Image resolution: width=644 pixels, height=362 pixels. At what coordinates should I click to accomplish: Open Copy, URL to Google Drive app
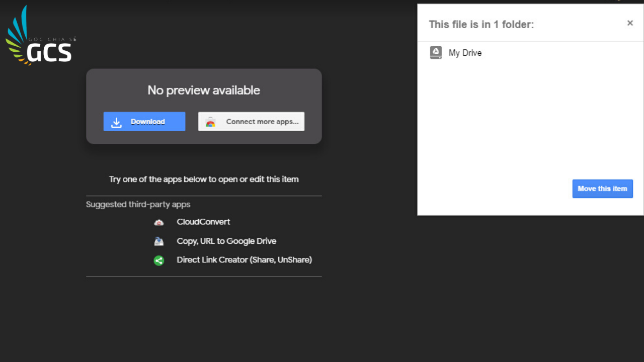tap(226, 241)
